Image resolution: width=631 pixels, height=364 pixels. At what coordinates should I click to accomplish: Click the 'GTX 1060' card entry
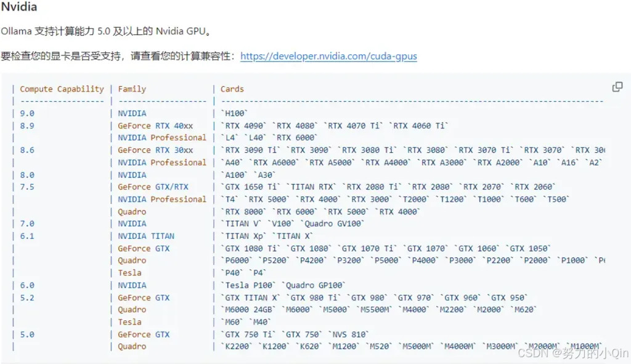point(477,249)
